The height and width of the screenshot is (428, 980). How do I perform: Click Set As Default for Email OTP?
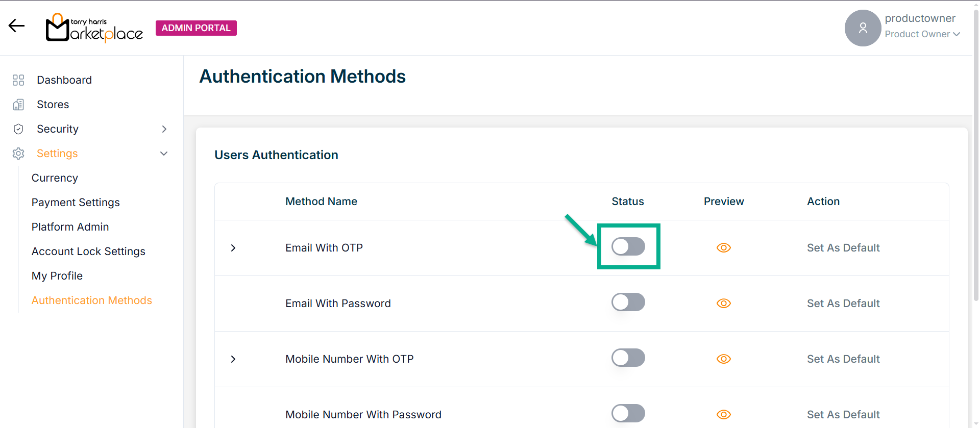point(843,248)
